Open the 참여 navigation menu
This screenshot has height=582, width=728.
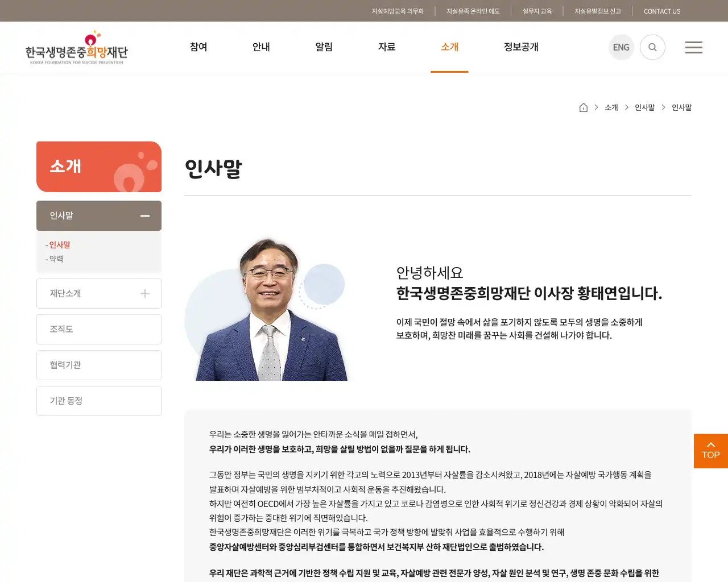198,47
